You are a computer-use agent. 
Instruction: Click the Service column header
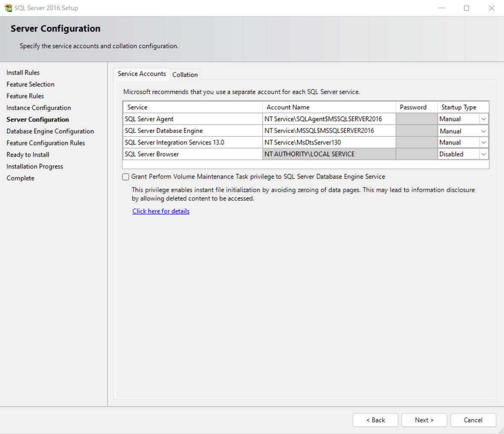(x=193, y=107)
